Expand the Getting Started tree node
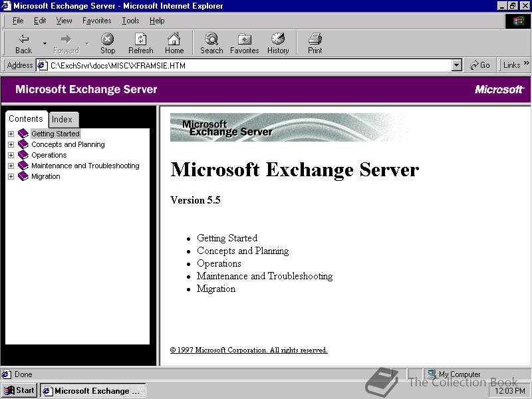 point(10,133)
